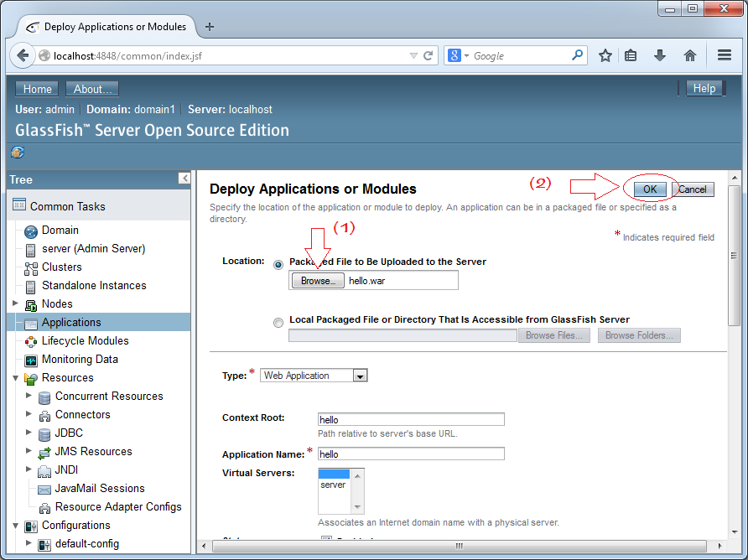Collapse the Configurations tree node

tap(15, 526)
